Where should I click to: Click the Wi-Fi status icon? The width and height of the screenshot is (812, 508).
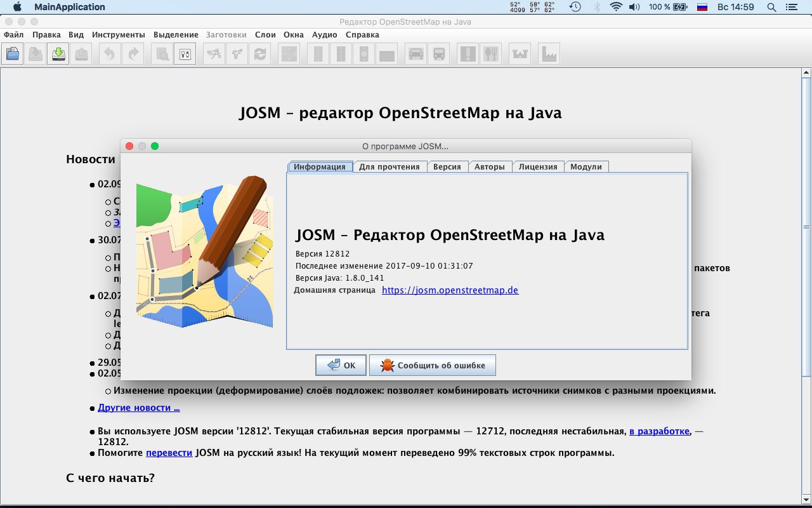click(615, 7)
